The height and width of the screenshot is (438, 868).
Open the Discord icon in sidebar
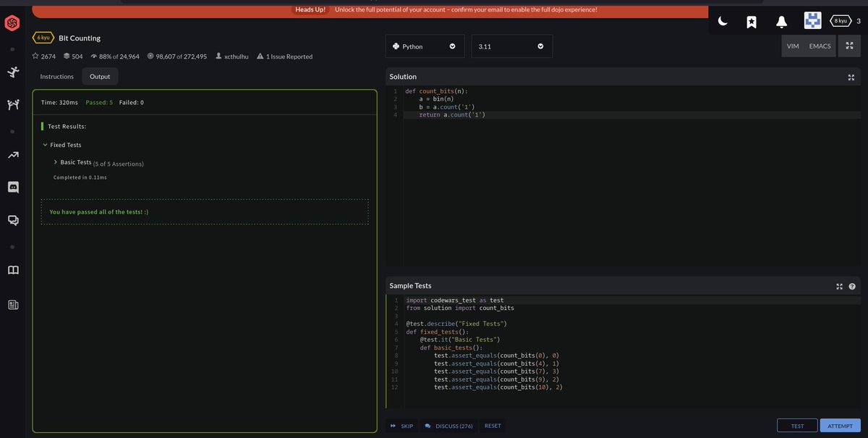coord(12,187)
